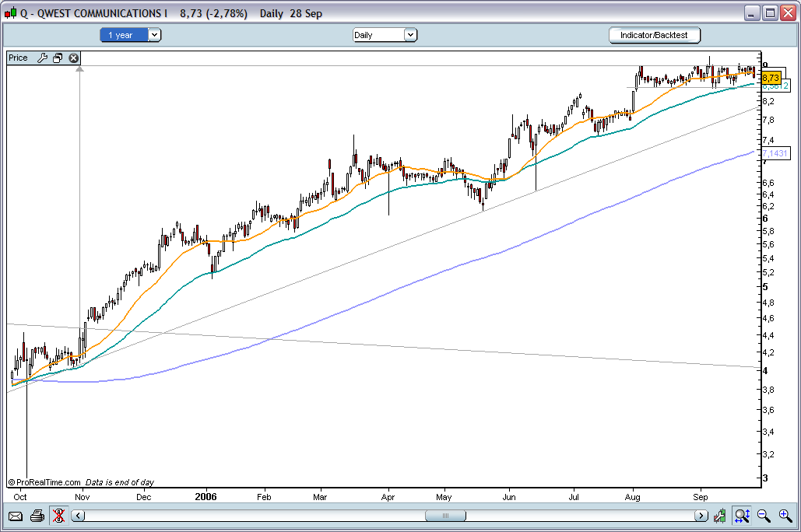Open Price settings wrench icon
The width and height of the screenshot is (801, 532).
(x=42, y=58)
